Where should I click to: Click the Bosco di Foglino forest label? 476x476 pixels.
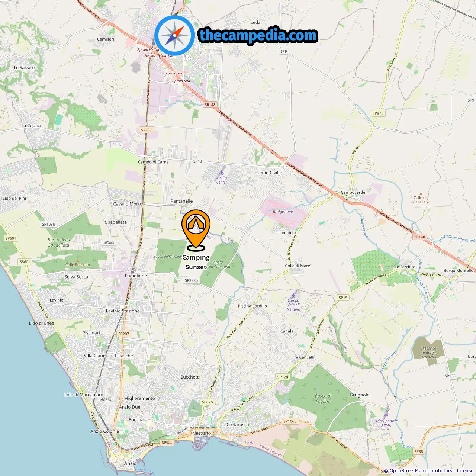tap(323, 399)
